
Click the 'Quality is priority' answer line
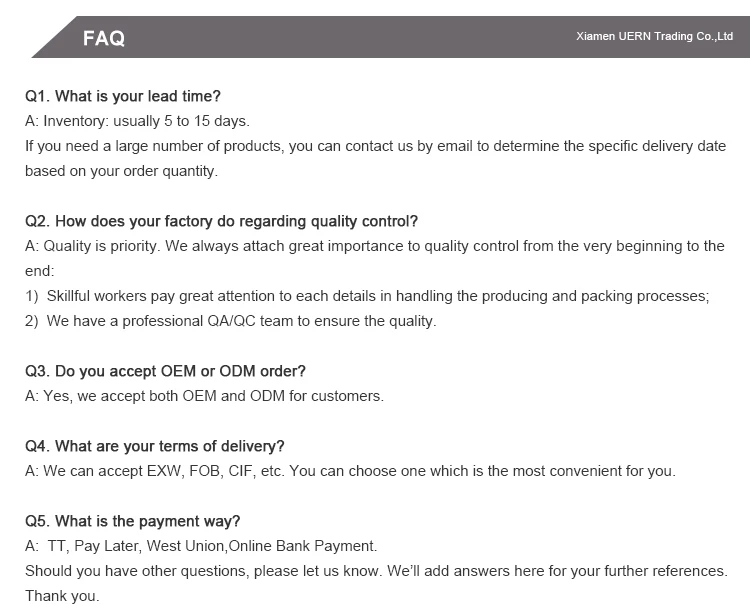coord(375,246)
